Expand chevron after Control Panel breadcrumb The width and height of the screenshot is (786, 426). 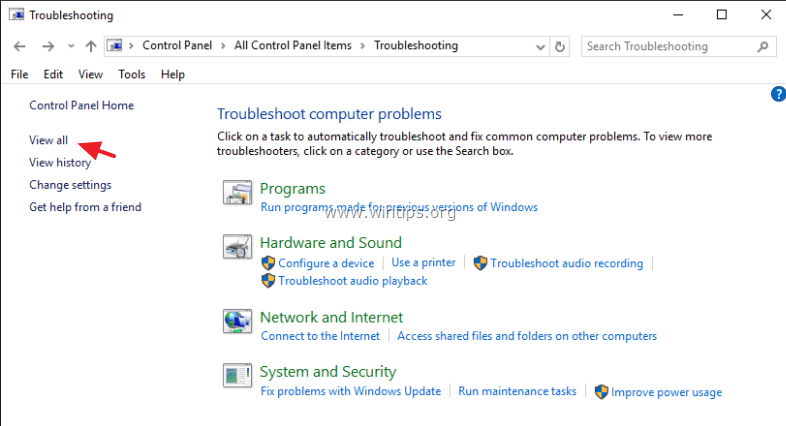(x=223, y=46)
